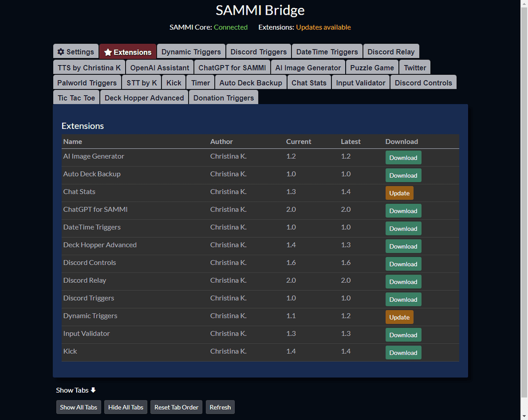Click the green 'Connected' status text
This screenshot has height=420, width=528.
coord(231,27)
